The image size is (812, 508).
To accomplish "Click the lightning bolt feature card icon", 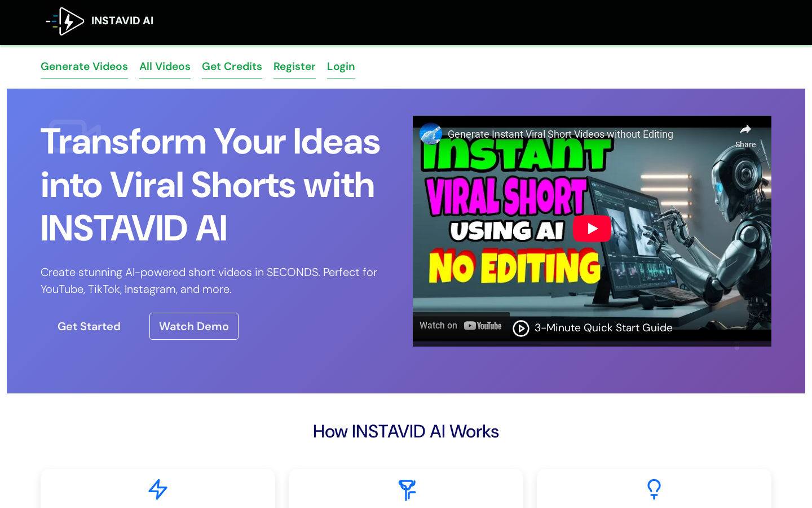I will pos(158,489).
